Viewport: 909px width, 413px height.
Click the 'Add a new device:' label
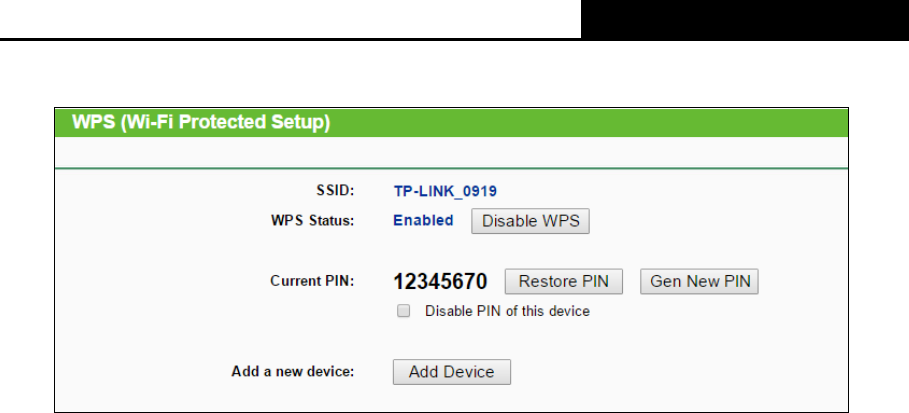coord(293,371)
